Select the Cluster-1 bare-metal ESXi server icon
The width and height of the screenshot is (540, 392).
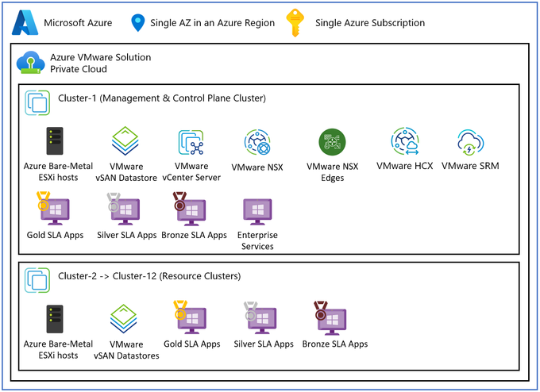pos(55,140)
